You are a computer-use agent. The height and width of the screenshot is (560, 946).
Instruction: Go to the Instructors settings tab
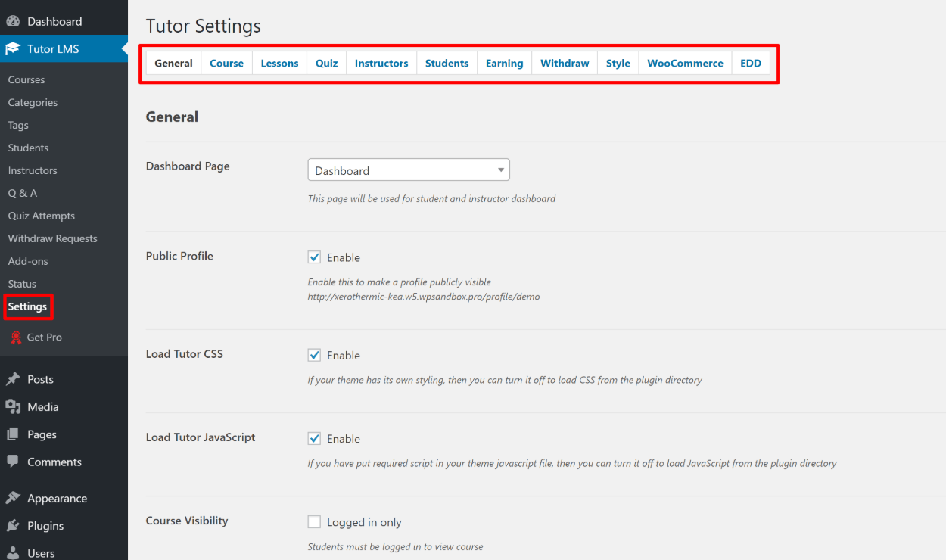(x=381, y=63)
